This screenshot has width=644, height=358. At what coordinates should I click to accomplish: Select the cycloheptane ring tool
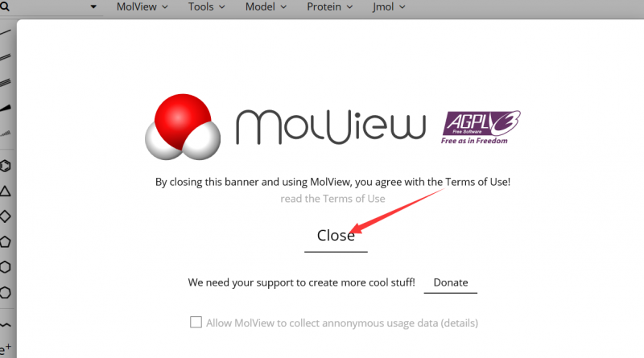click(5, 293)
